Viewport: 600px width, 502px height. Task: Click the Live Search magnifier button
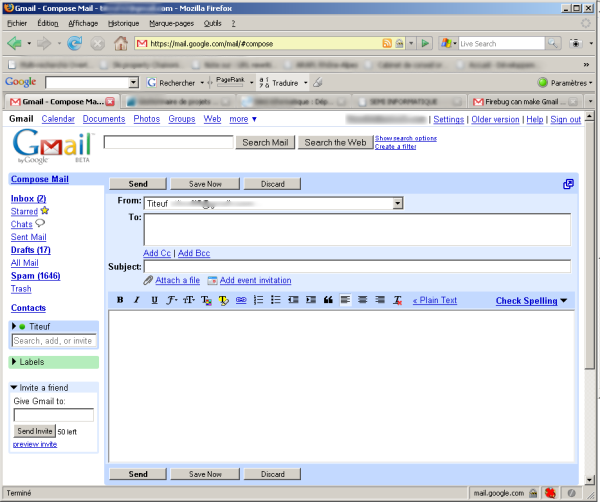[553, 43]
